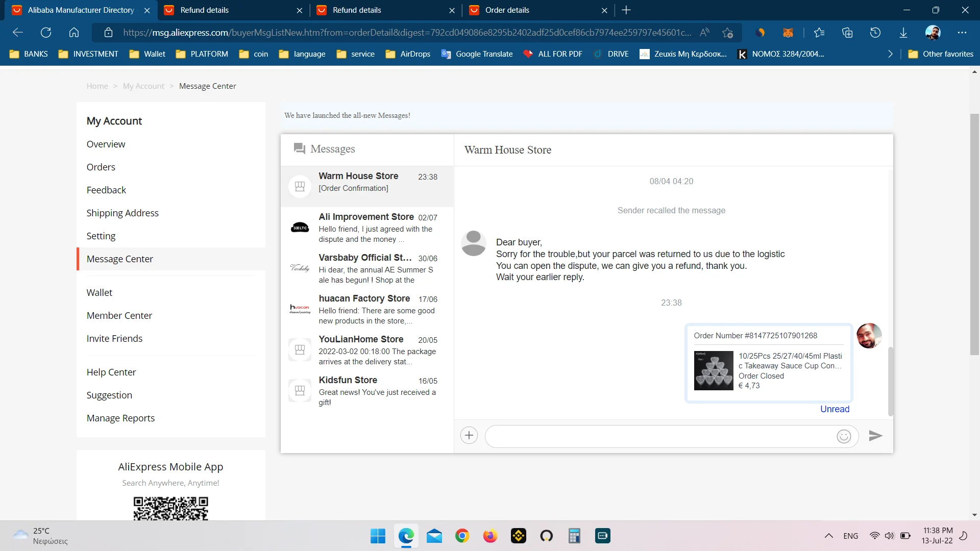The image size is (980, 551).
Task: Click the sauce cup product thumbnail
Action: coord(714,370)
